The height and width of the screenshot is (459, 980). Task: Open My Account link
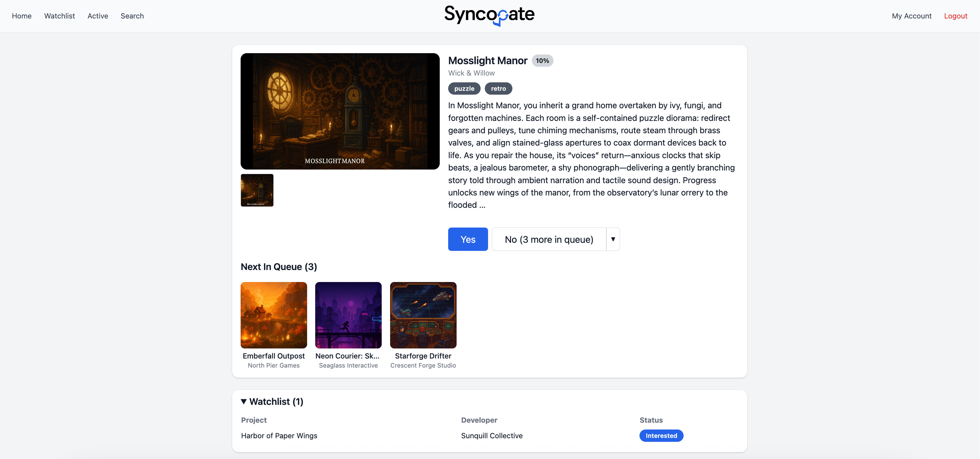(x=911, y=16)
